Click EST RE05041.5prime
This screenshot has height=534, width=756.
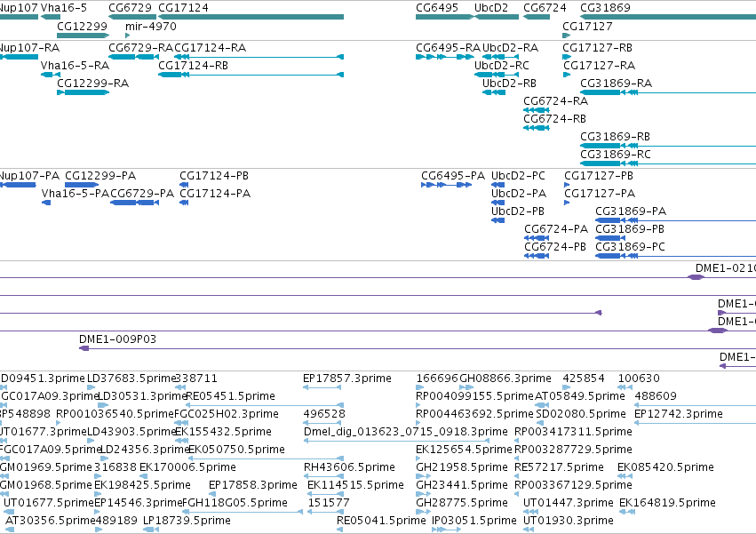coord(340,530)
